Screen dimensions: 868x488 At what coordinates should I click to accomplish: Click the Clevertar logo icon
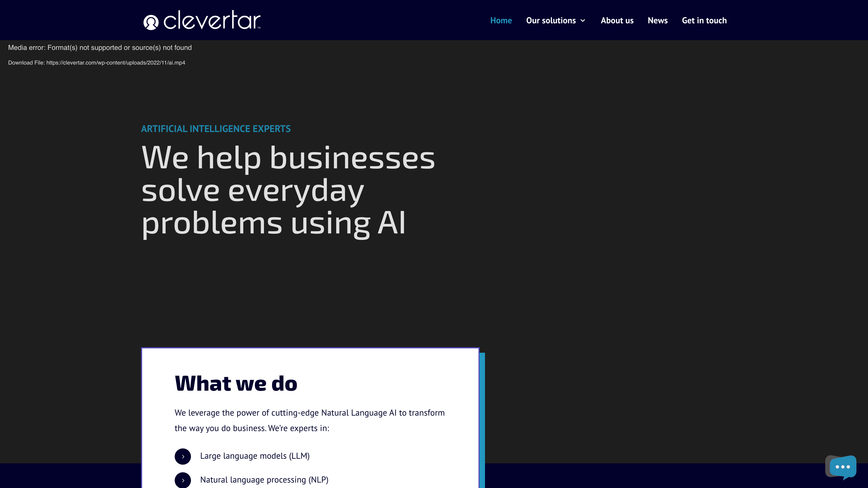(151, 21)
